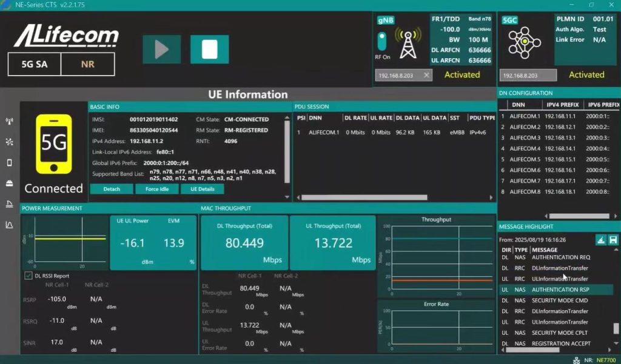This screenshot has width=621, height=364.
Task: Switch to the 5G SA mode tab
Action: [x=35, y=64]
